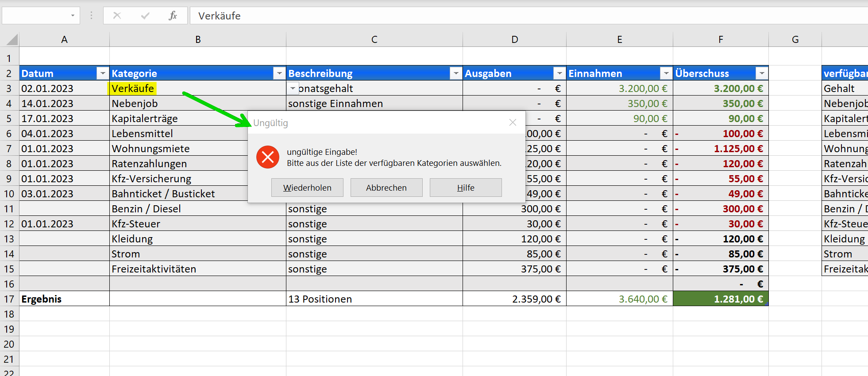Select the Kategorie header cell text
The image size is (868, 376).
pyautogui.click(x=134, y=73)
